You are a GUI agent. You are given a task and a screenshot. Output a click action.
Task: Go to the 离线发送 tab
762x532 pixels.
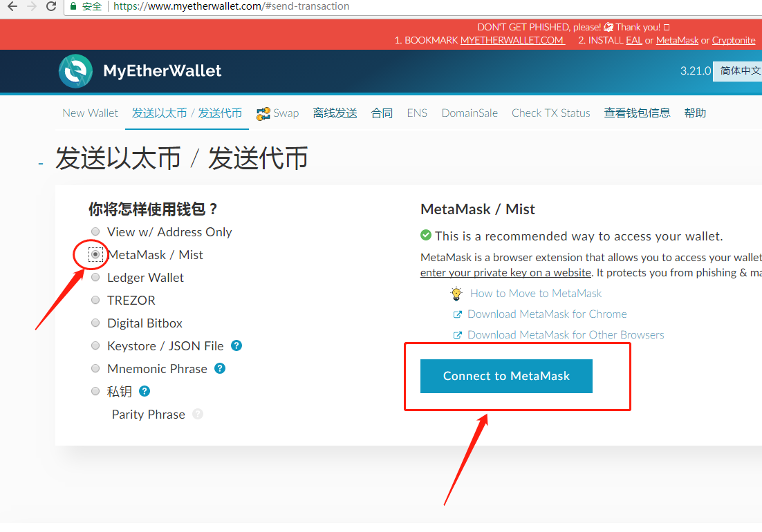(335, 113)
